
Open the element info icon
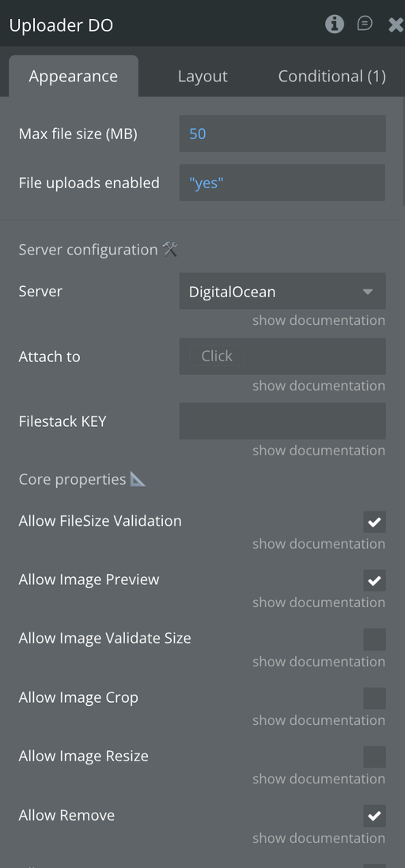[x=334, y=24]
